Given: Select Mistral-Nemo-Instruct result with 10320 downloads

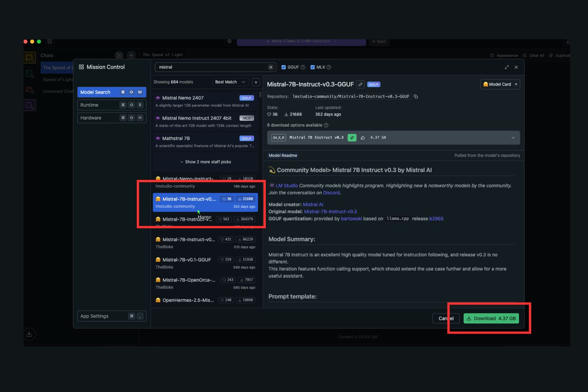Looking at the screenshot, I should [x=205, y=182].
